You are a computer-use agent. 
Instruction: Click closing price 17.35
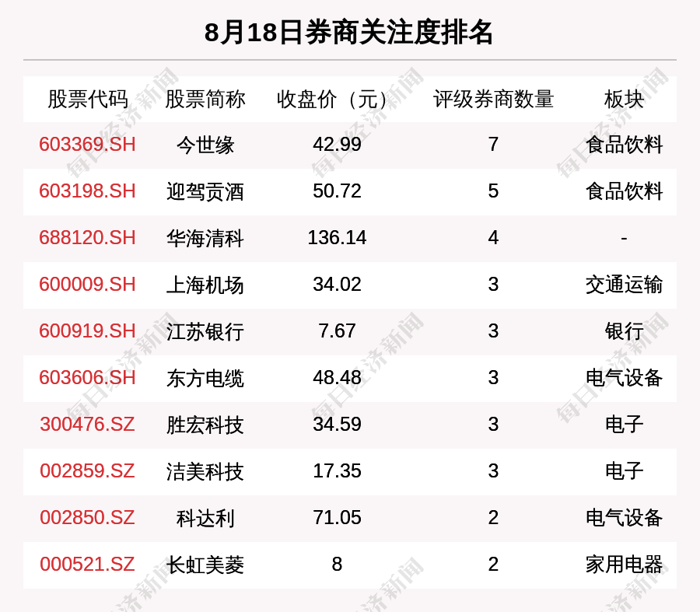tap(337, 471)
